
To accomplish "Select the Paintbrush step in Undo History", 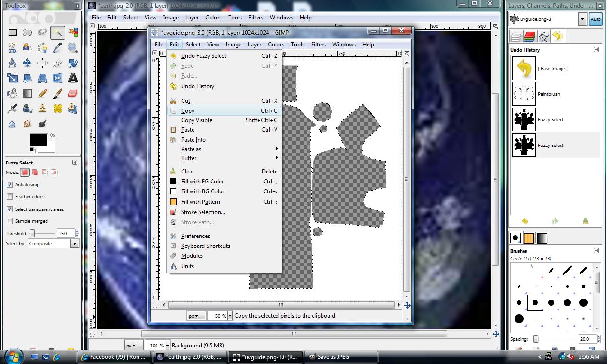I will click(549, 94).
